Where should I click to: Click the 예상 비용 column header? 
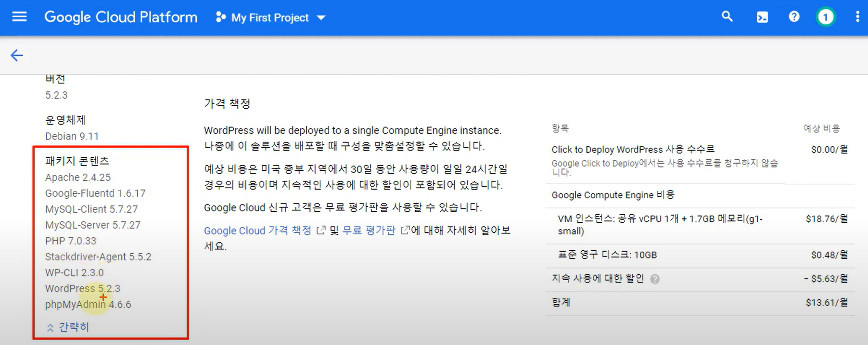pos(822,128)
